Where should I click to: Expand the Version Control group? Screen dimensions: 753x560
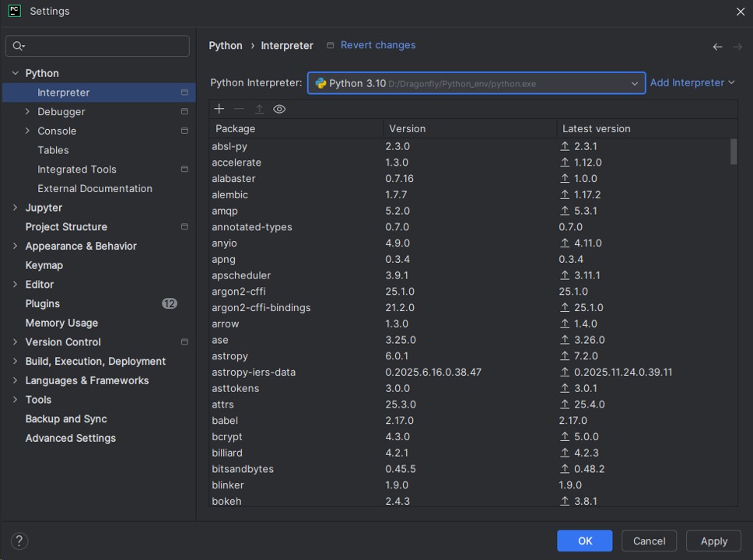(x=15, y=342)
